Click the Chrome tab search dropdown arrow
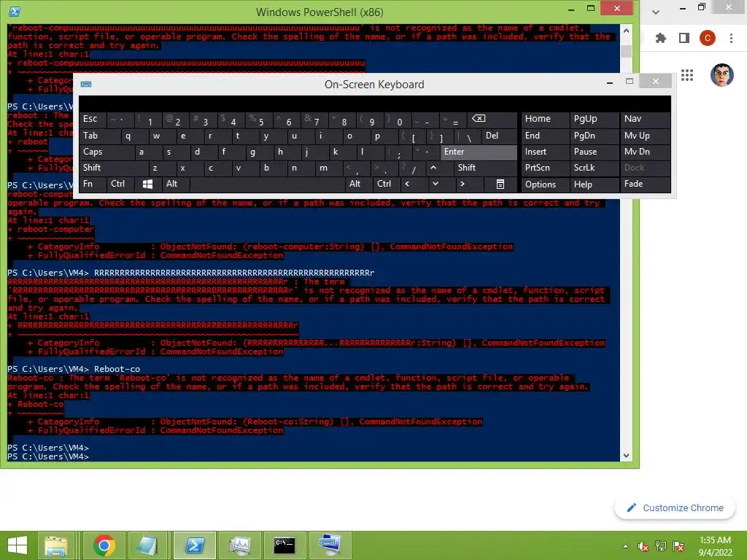 click(656, 12)
